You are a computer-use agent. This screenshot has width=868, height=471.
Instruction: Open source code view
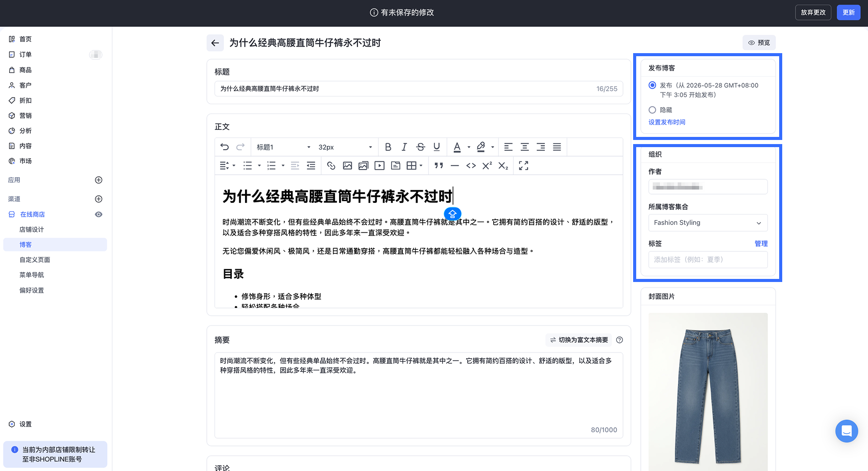tap(471, 166)
